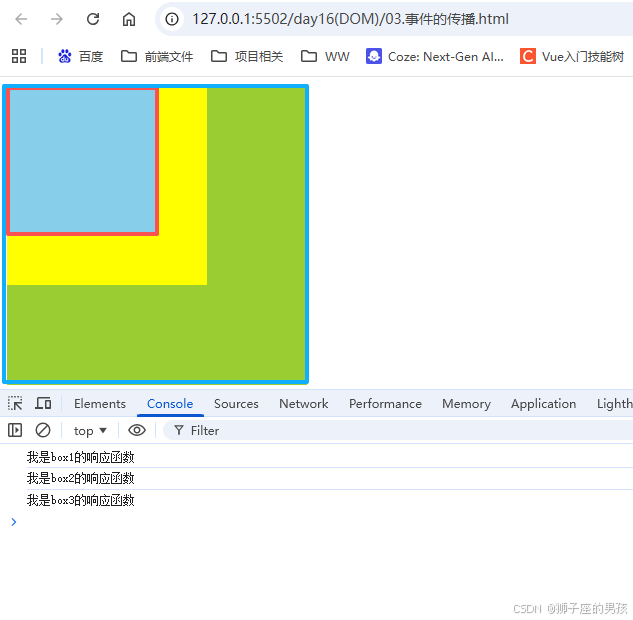Select the 我是box1的响应函数 log line
Screen dimensions: 633x620
coord(81,457)
